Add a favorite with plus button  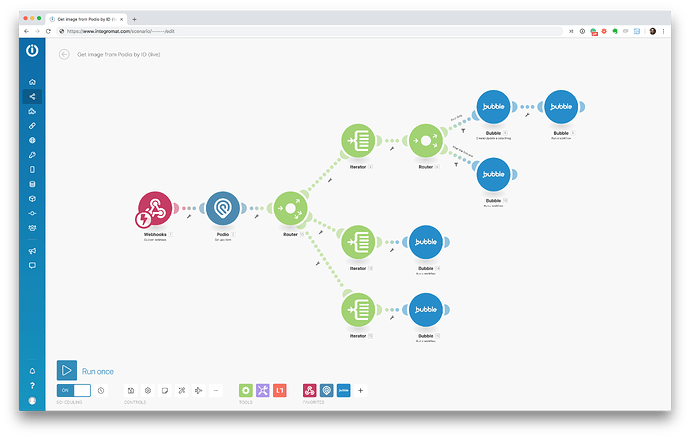pos(360,390)
